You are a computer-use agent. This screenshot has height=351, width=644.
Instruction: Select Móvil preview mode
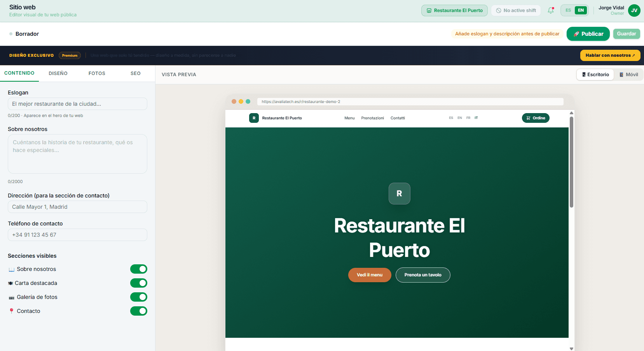(x=628, y=75)
